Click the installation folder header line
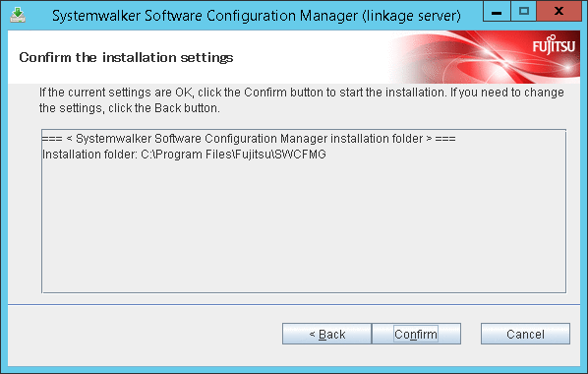Viewport: 588px width, 374px height. tap(249, 139)
